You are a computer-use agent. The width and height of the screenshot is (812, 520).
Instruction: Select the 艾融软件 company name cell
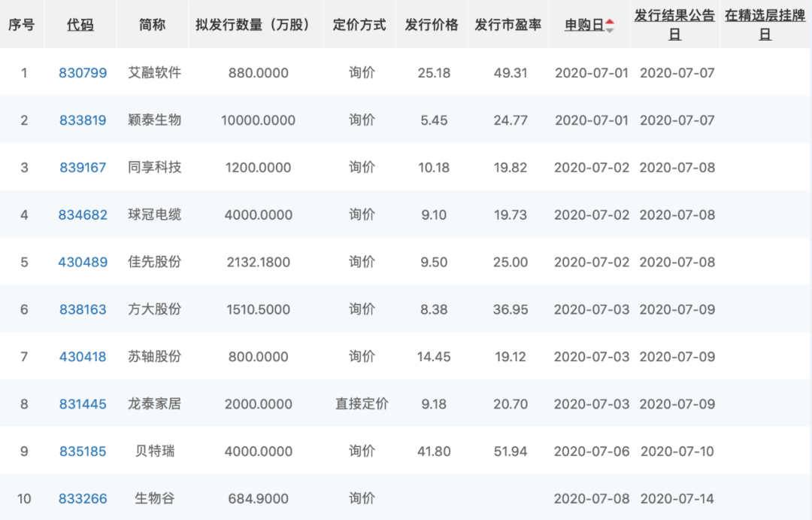click(154, 73)
